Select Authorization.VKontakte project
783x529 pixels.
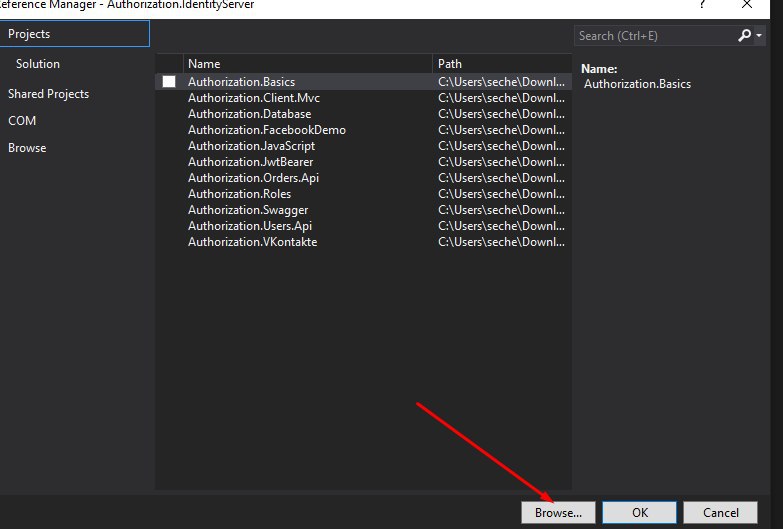point(252,242)
